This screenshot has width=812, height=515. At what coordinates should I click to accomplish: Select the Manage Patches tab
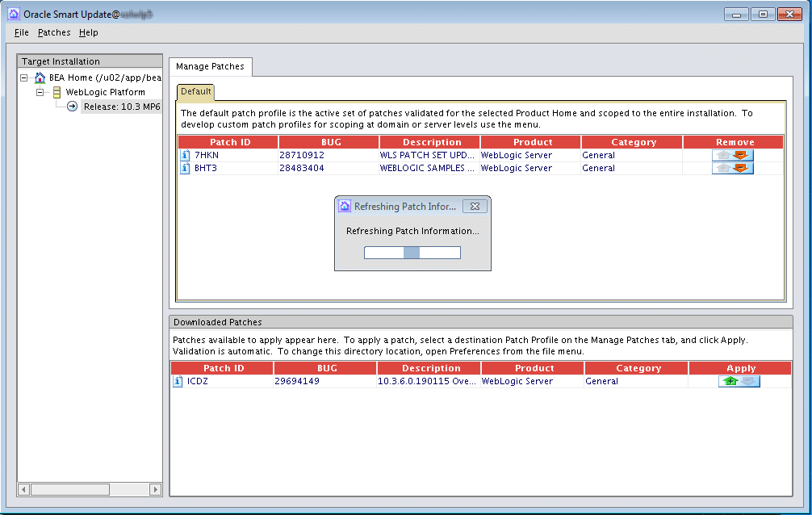pos(210,66)
